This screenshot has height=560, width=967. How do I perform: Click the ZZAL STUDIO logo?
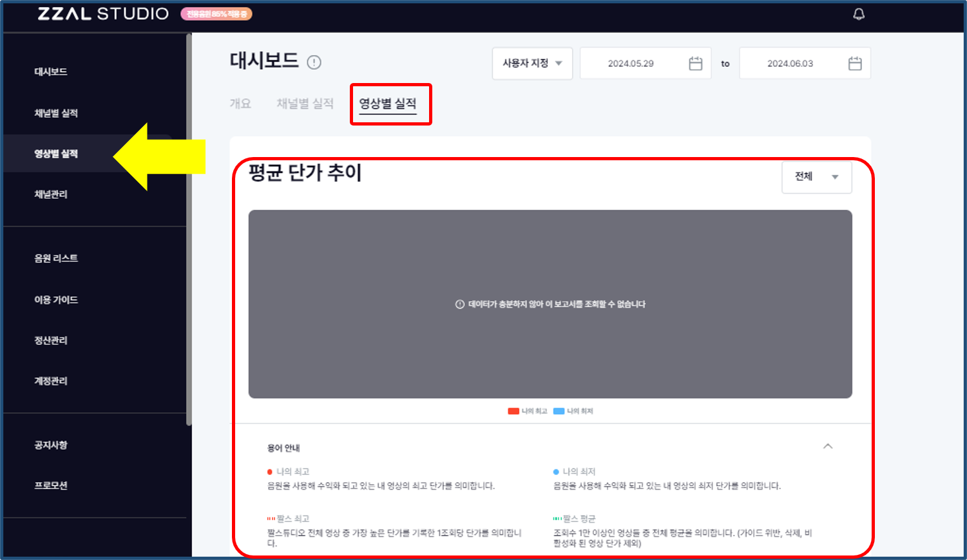pos(103,13)
